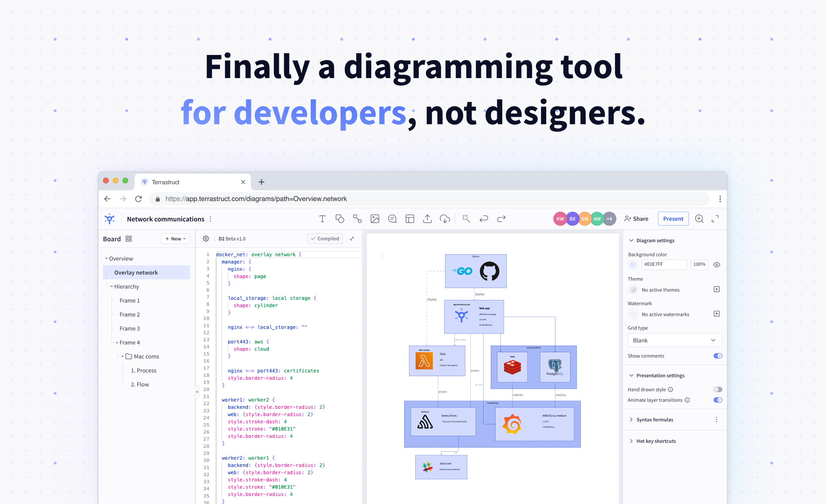826x504 pixels.
Task: Select the Shapes tool icon
Action: pyautogui.click(x=340, y=219)
